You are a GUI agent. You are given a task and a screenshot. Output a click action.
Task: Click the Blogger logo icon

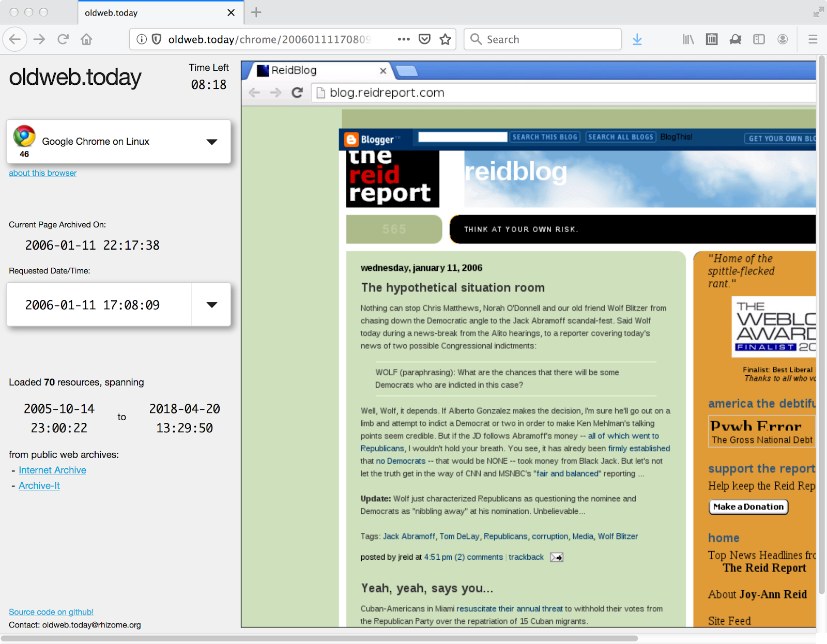click(x=351, y=140)
